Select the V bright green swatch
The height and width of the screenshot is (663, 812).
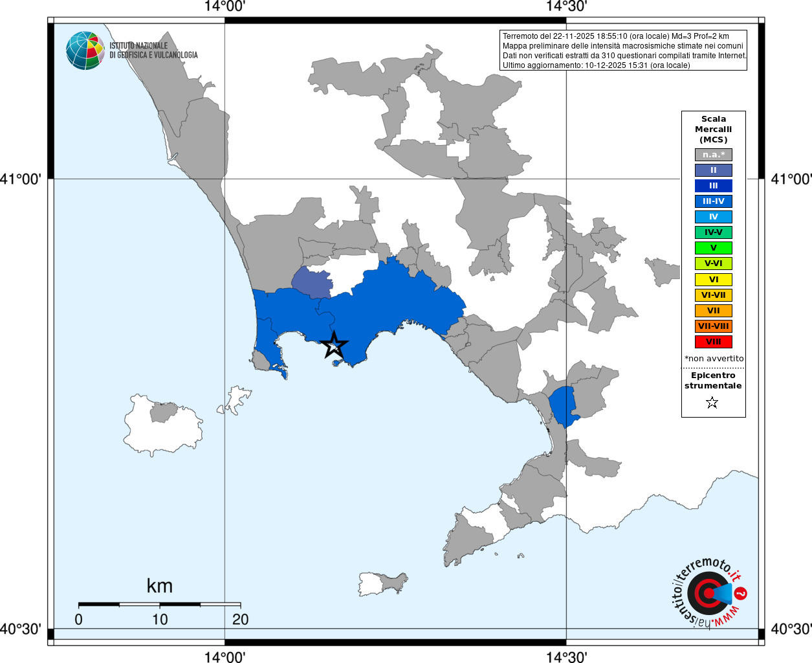tap(714, 248)
